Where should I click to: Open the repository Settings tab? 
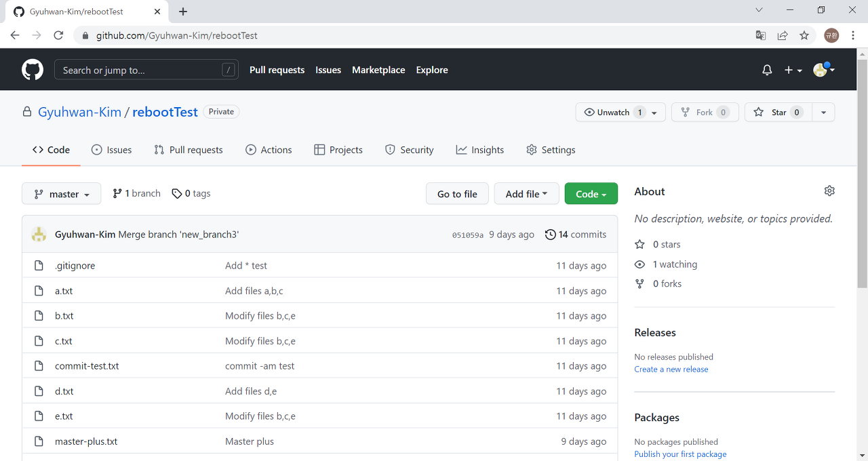[x=551, y=150]
